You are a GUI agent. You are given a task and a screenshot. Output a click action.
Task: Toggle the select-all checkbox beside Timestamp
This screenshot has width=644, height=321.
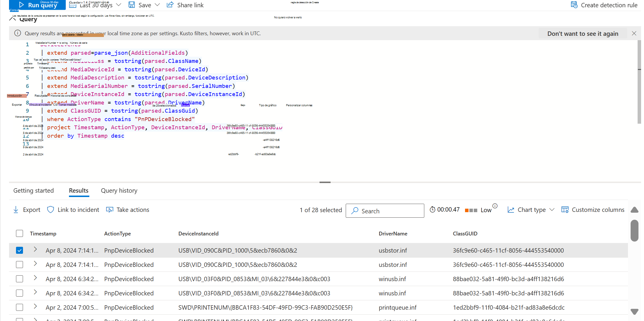pyautogui.click(x=19, y=233)
